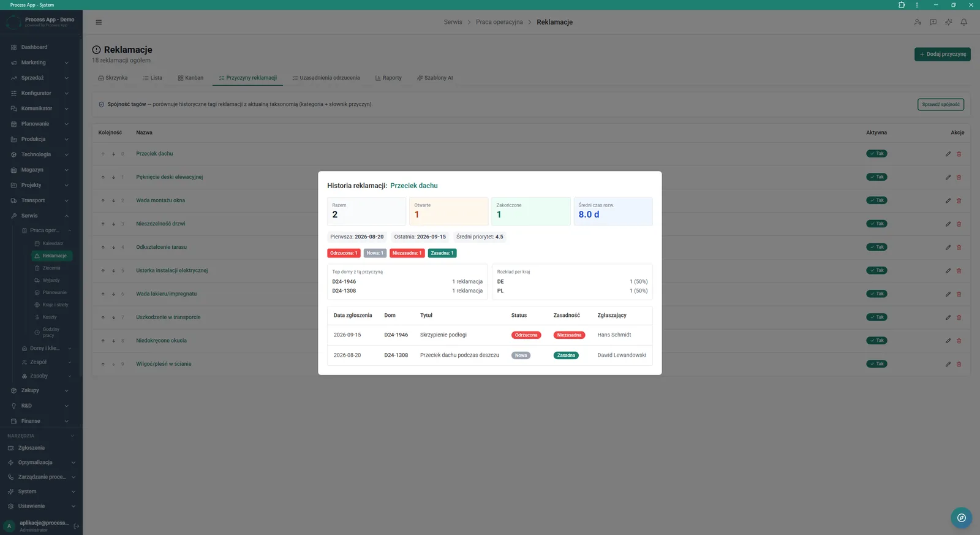The height and width of the screenshot is (535, 980).
Task: Expand the Produkcja sidebar section
Action: (40, 139)
